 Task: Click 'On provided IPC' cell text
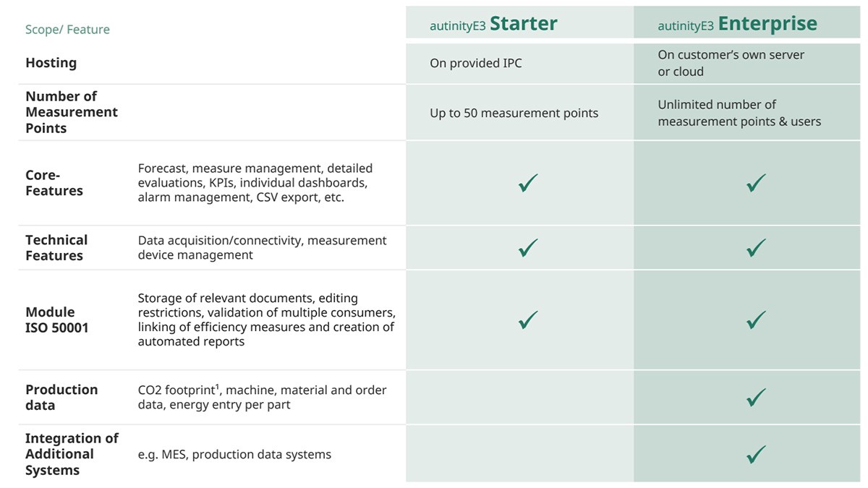(x=475, y=63)
